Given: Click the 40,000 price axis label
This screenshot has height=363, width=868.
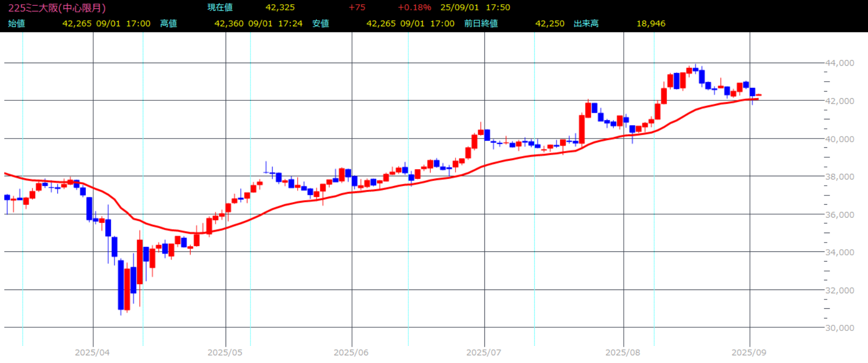Looking at the screenshot, I should (x=840, y=139).
